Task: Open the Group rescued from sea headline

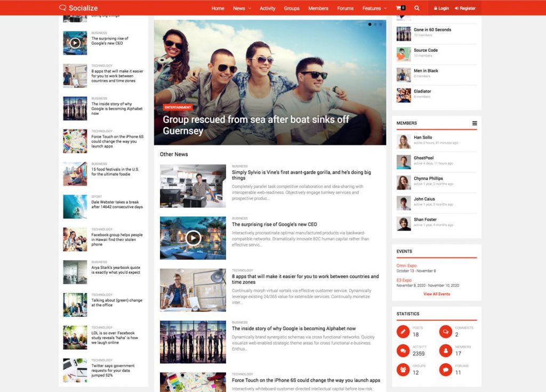Action: click(x=255, y=125)
